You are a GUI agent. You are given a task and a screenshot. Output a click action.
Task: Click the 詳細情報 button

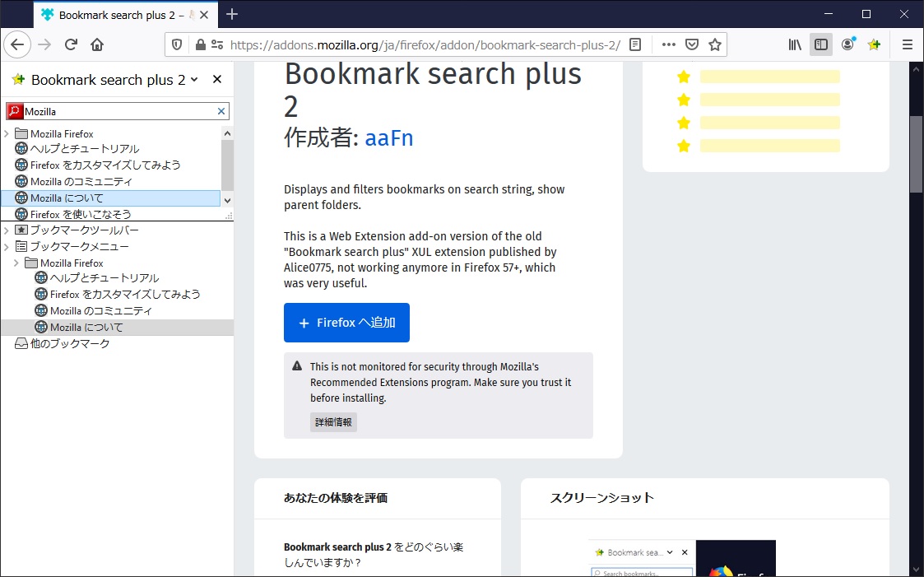(333, 422)
